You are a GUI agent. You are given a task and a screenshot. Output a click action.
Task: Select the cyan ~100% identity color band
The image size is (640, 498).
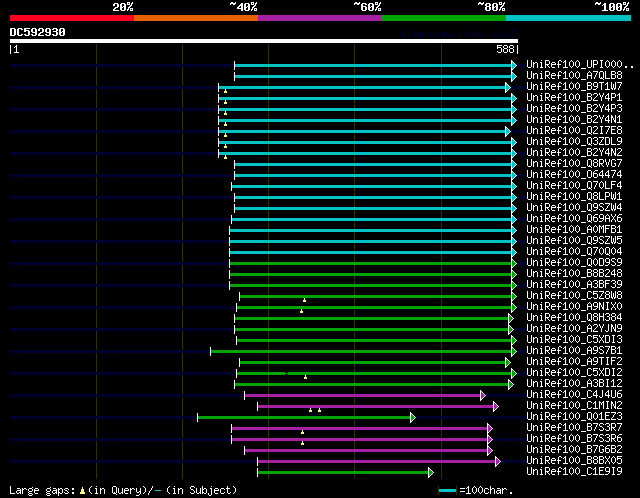pyautogui.click(x=568, y=18)
